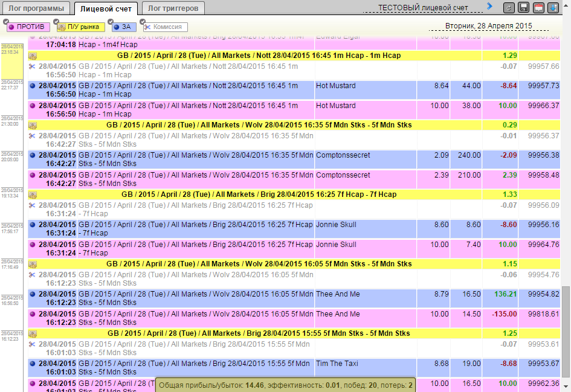Viewport: 571px width, 392px height.
Task: Click the loss value -135.00
Action: (x=504, y=314)
